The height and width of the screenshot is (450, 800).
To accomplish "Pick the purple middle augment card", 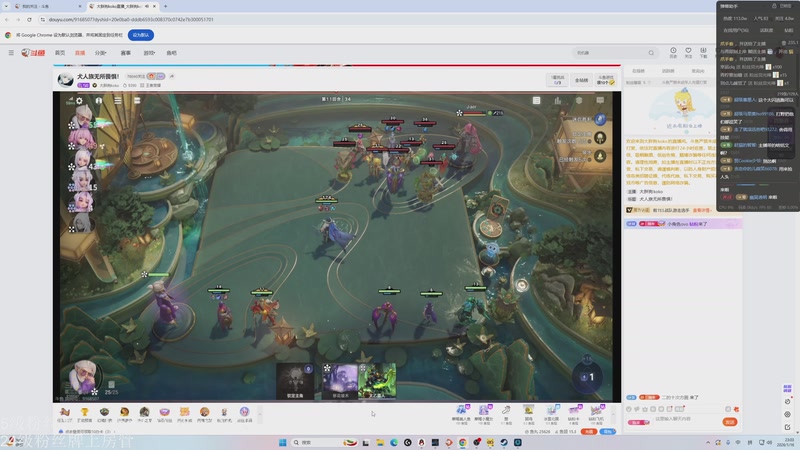I will coord(340,381).
